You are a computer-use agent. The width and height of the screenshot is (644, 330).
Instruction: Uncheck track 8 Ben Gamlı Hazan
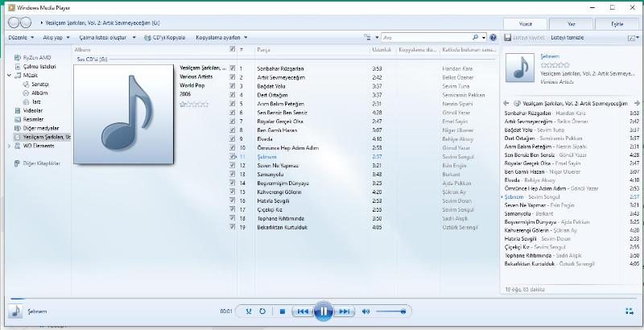(233, 130)
